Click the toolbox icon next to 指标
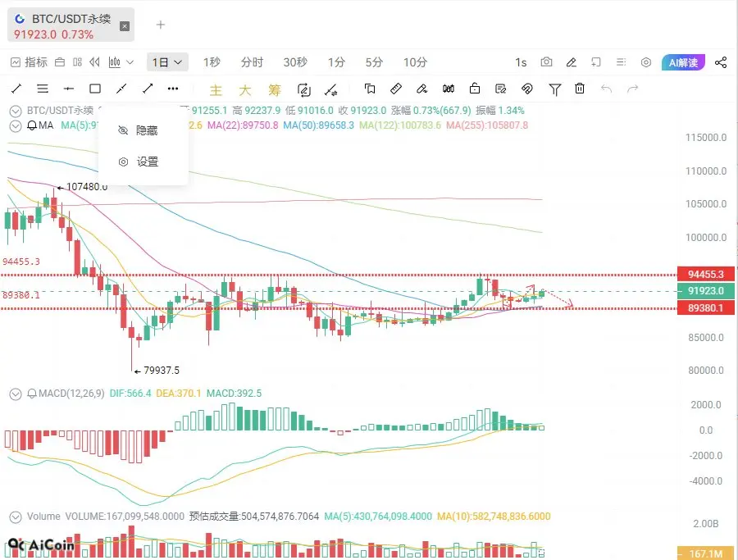 coord(60,62)
